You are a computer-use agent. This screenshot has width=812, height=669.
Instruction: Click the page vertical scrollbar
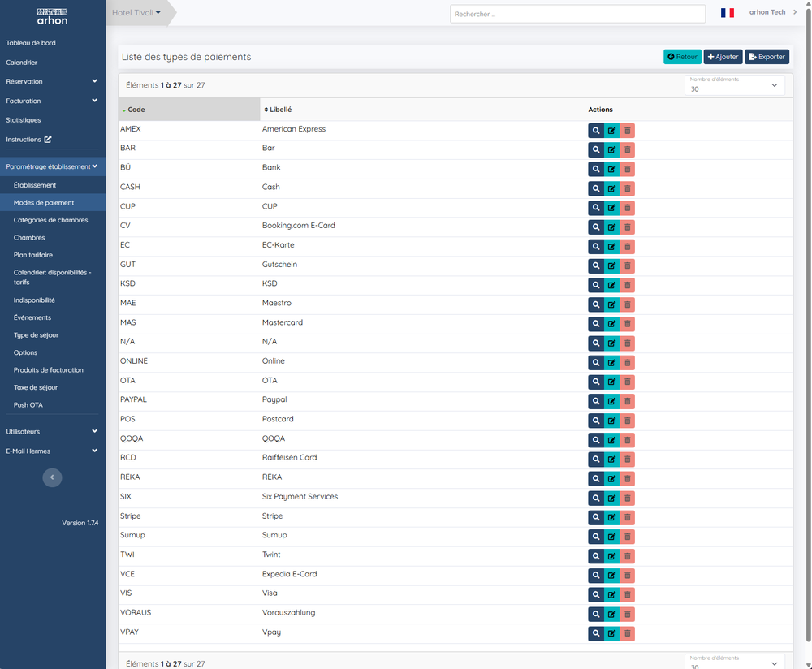(809, 326)
